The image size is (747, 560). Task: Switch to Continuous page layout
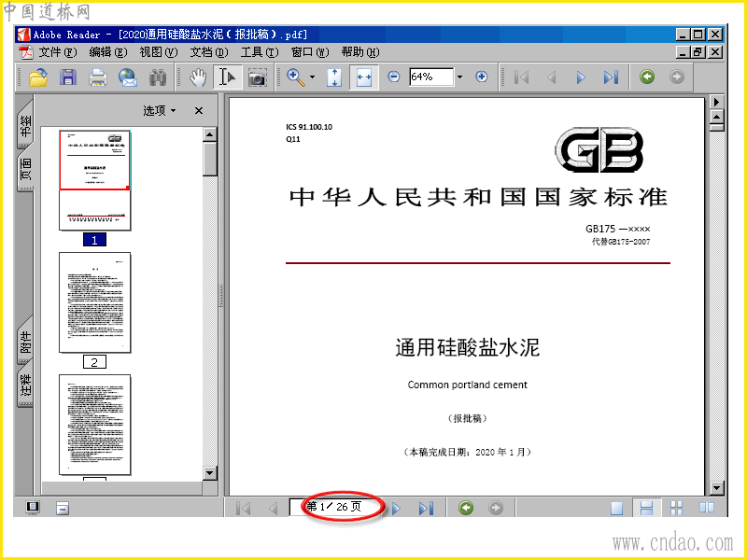646,508
